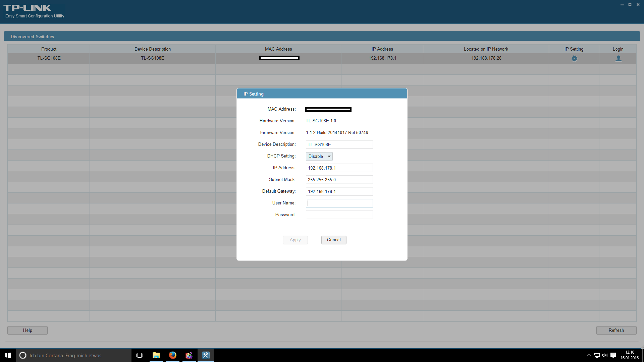Expand the DHCP Setting dropdown arrow
This screenshot has width=644, height=362.
(329, 157)
